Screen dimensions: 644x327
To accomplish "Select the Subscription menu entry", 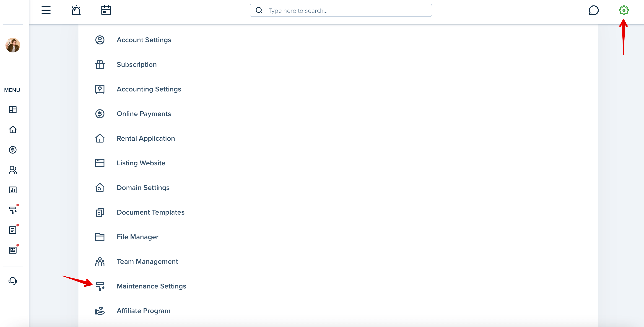I will coord(137,65).
